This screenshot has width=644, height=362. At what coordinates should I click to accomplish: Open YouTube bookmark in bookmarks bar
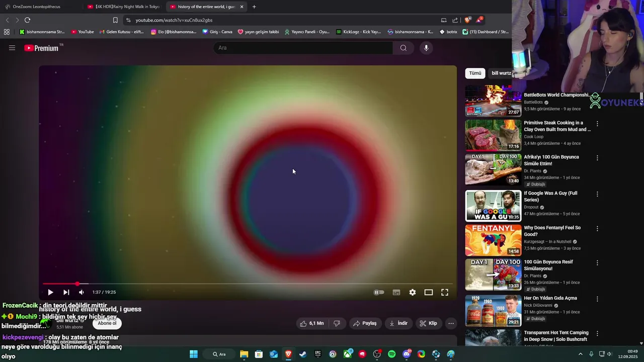tap(83, 32)
